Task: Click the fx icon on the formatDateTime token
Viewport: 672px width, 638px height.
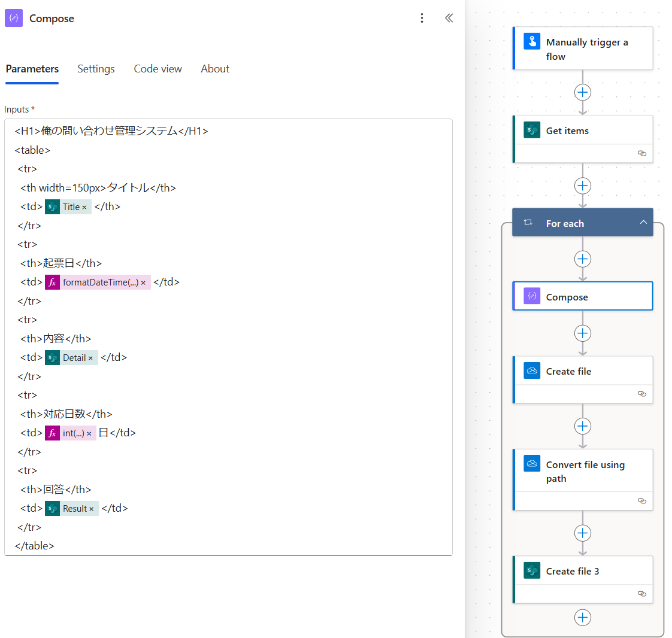Action: [x=52, y=282]
